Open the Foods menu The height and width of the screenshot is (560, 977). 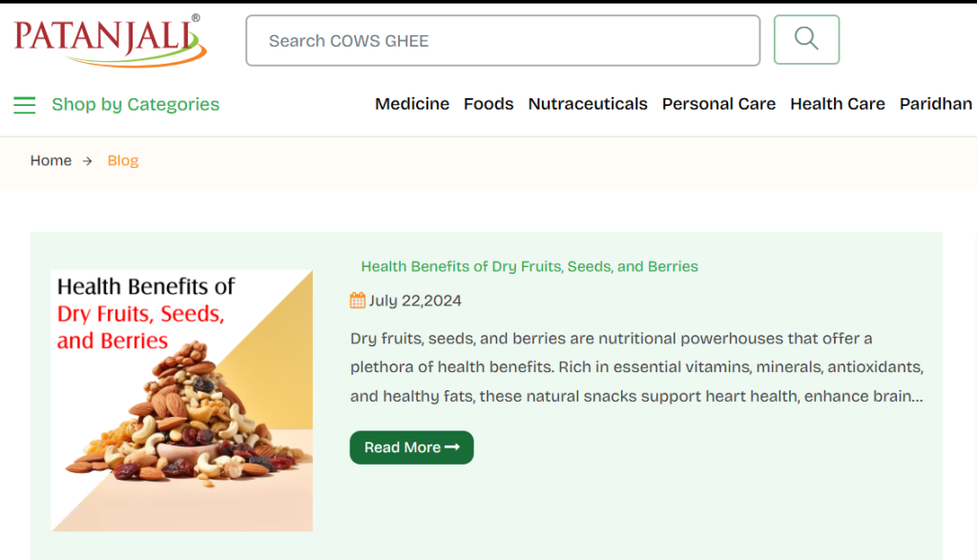(x=488, y=104)
